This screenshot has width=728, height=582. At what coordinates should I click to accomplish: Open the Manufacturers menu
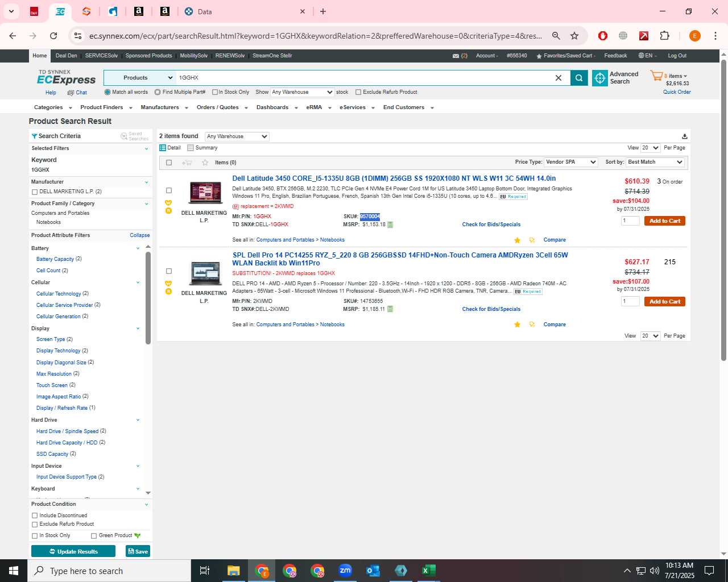164,107
